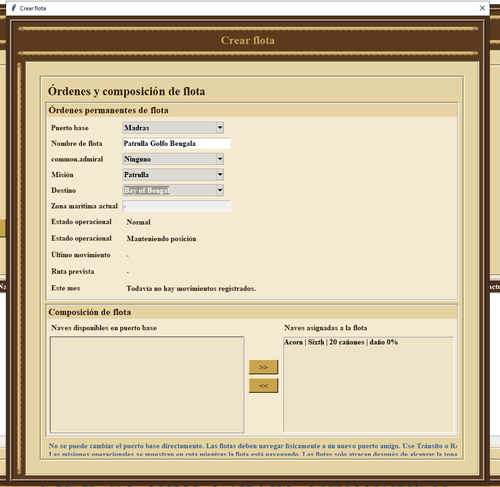Click the 'Este mes' label
500x487 pixels.
pos(65,288)
